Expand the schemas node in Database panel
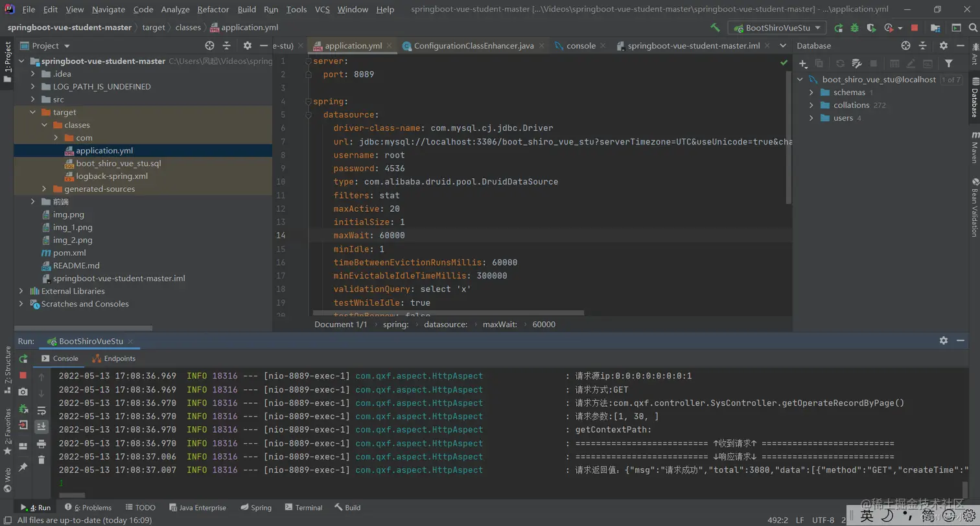This screenshot has height=526, width=980. pos(811,93)
